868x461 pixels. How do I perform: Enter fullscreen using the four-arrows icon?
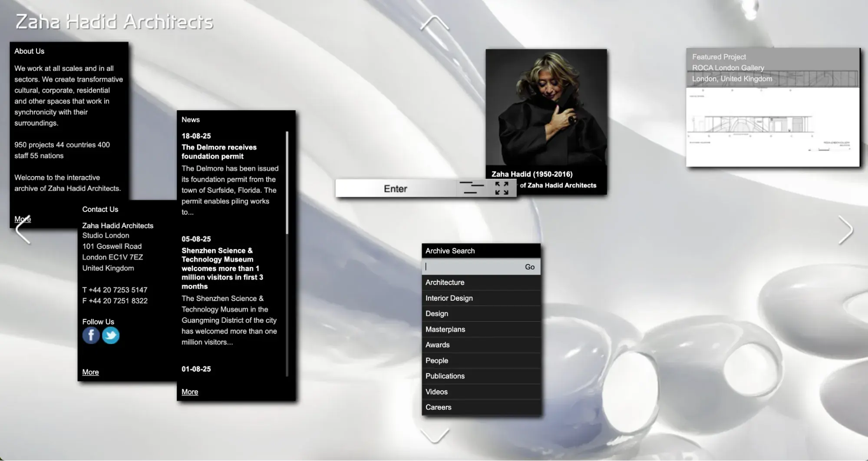(502, 188)
